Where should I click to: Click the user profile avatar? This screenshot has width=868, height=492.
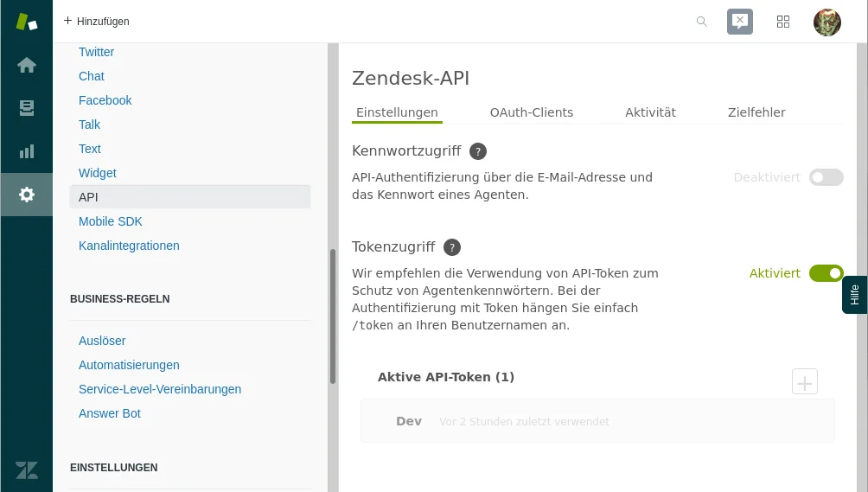coord(827,22)
